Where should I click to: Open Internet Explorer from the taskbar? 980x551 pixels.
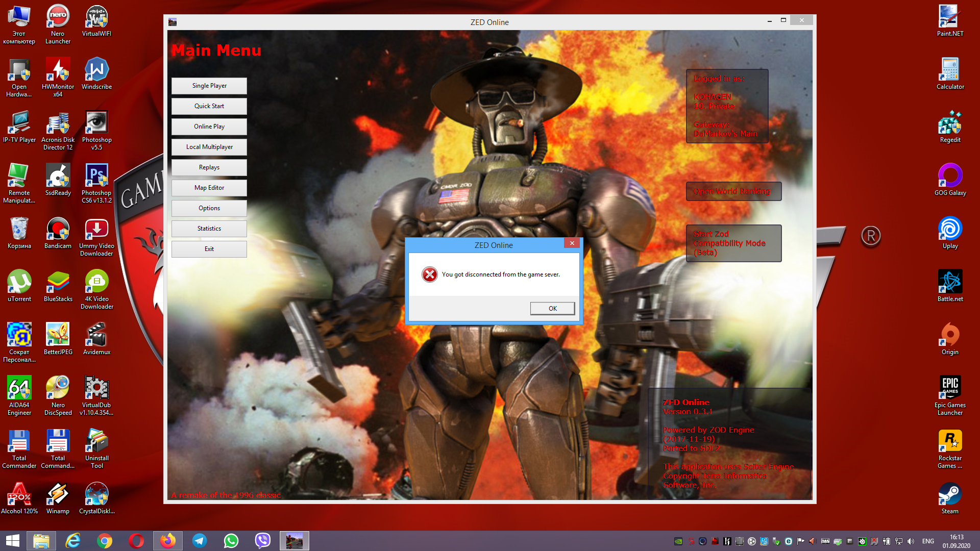coord(73,541)
